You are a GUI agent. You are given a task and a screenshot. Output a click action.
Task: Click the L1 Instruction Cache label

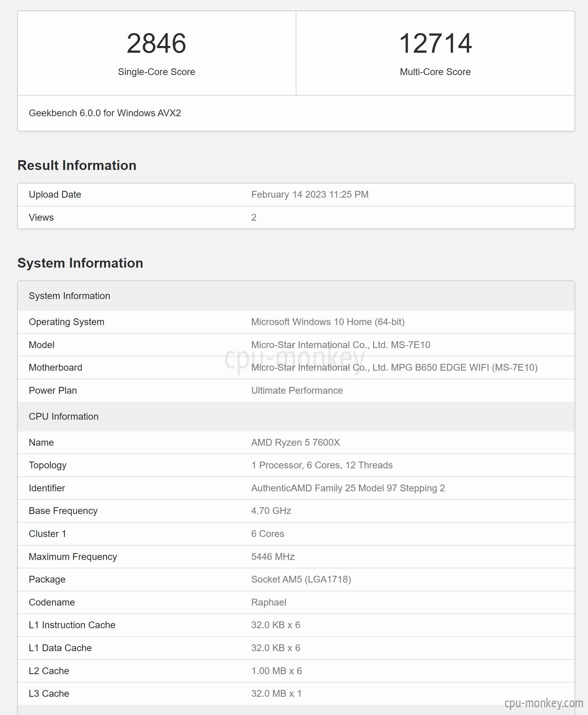coord(72,625)
